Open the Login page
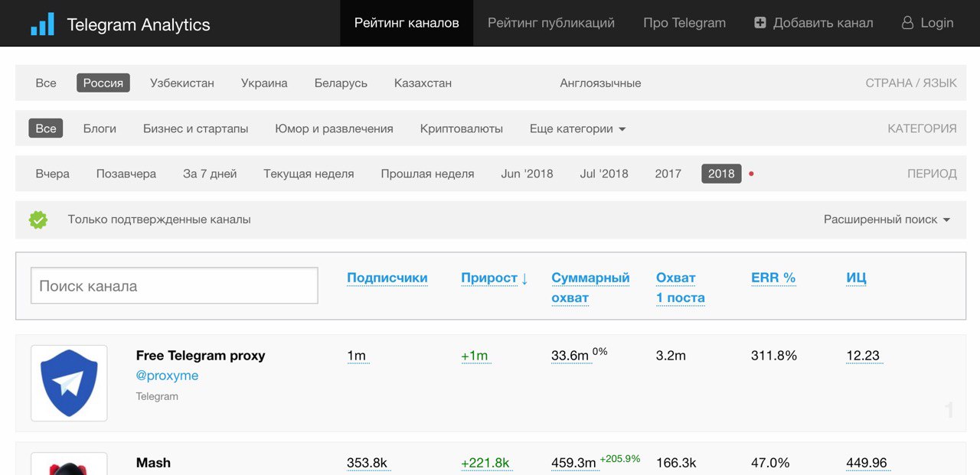Screen dimensions: 980x475 928,23
